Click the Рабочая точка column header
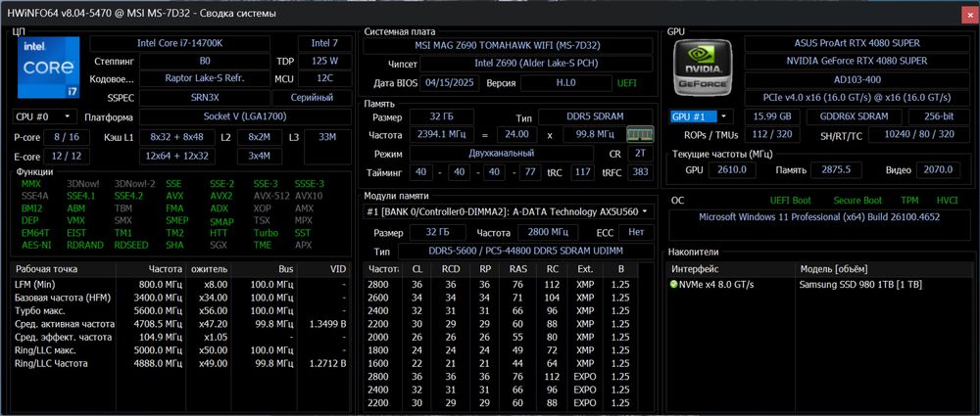980x416 pixels. [64, 269]
